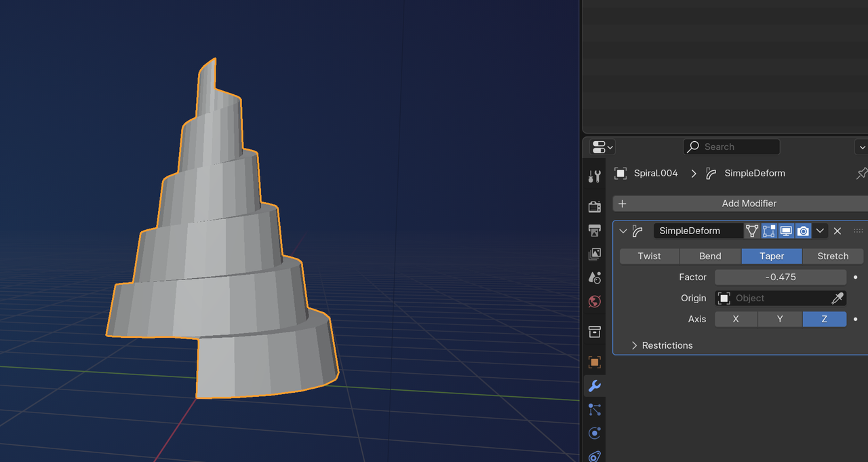
Task: Click inside the Search field
Action: pos(731,147)
